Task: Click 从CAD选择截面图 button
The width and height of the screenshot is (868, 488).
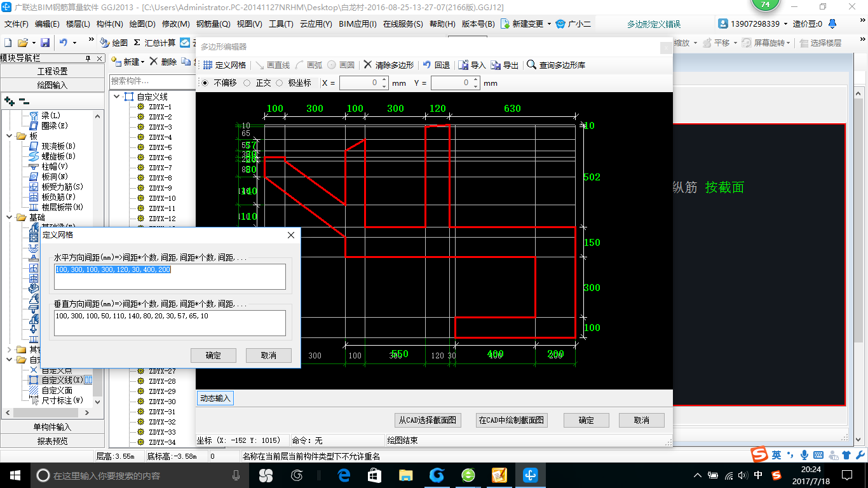Action: click(x=428, y=420)
